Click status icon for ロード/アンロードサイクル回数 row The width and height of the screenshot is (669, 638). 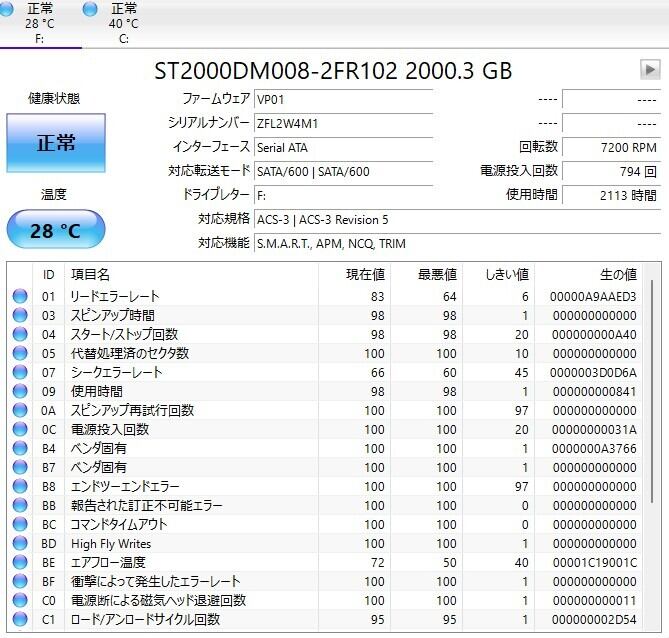point(20,620)
